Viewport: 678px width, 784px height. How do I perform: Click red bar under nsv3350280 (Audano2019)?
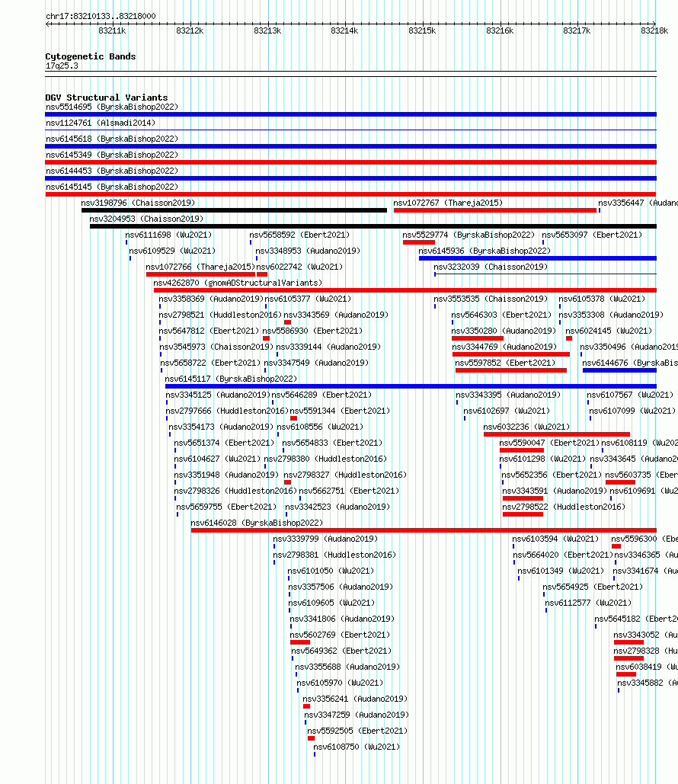tap(478, 338)
